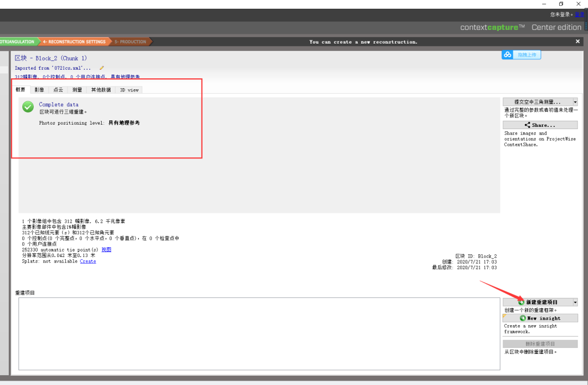The width and height of the screenshot is (588, 385).
Task: Open the 其他数据 tab
Action: 101,90
